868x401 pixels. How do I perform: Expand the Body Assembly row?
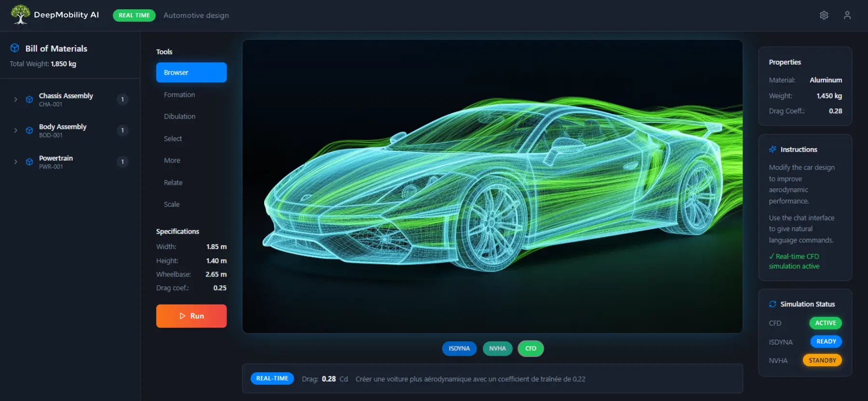15,130
